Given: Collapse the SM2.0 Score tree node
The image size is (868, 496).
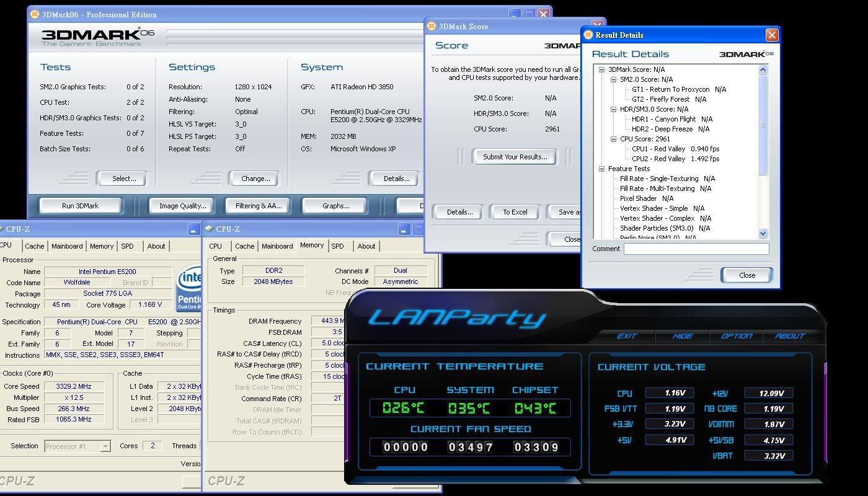Looking at the screenshot, I should 613,79.
